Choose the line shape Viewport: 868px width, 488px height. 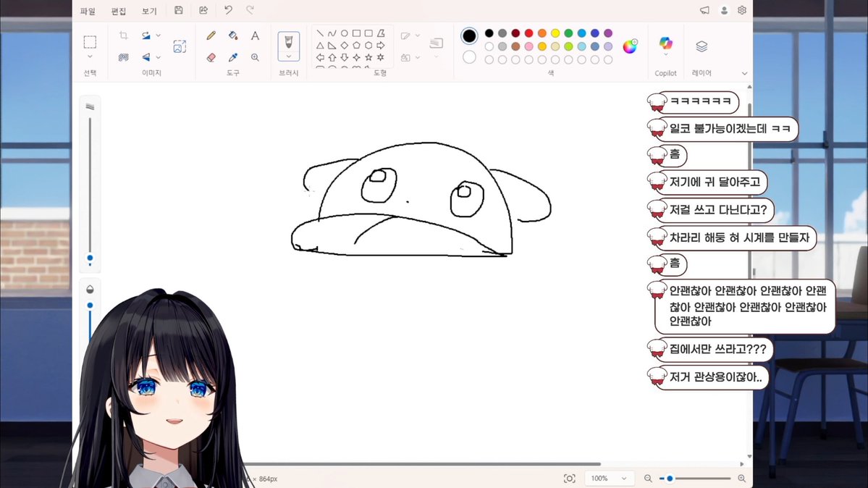[320, 33]
